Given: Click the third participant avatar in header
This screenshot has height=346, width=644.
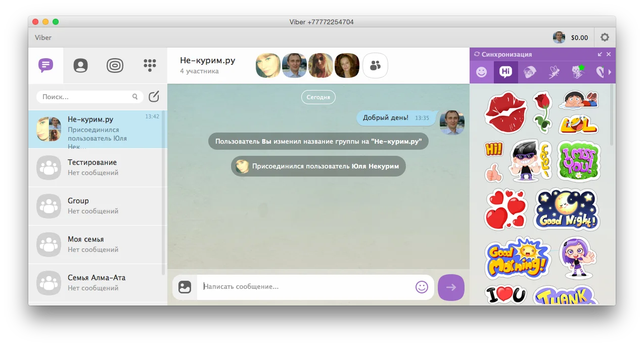Looking at the screenshot, I should 320,65.
